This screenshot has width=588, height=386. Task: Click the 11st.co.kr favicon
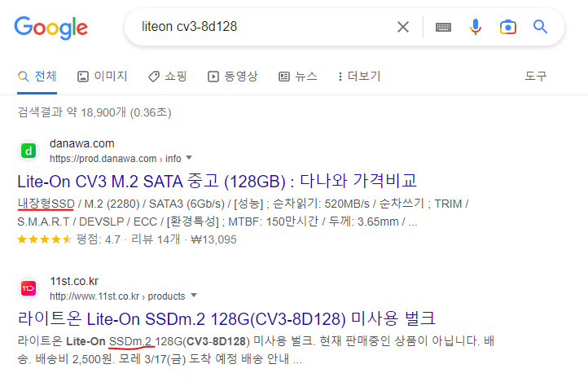point(29,288)
